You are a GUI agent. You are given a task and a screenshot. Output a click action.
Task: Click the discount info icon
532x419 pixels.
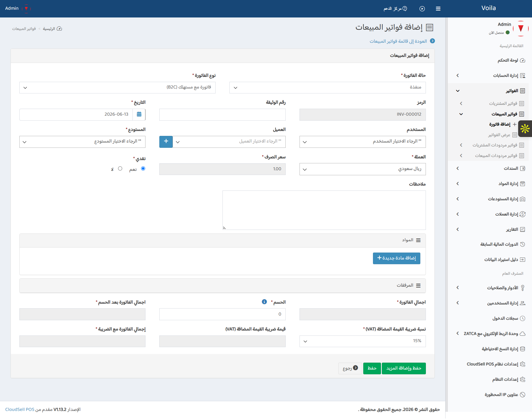264,302
